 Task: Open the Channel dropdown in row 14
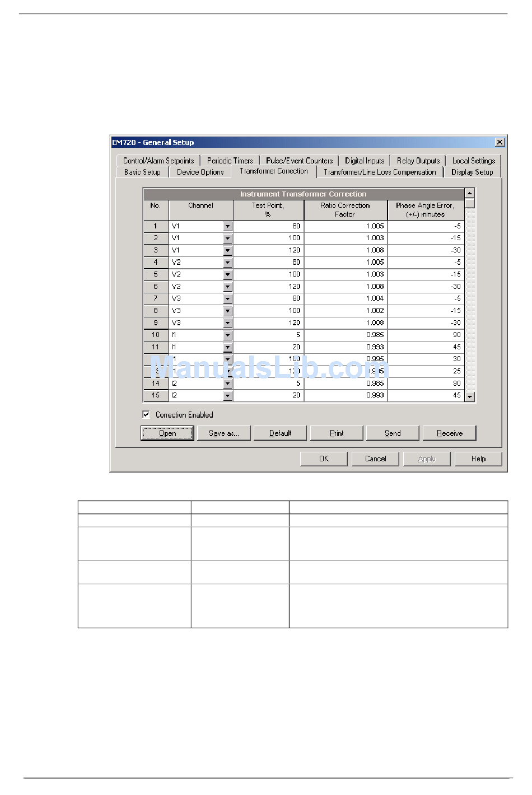tap(227, 384)
